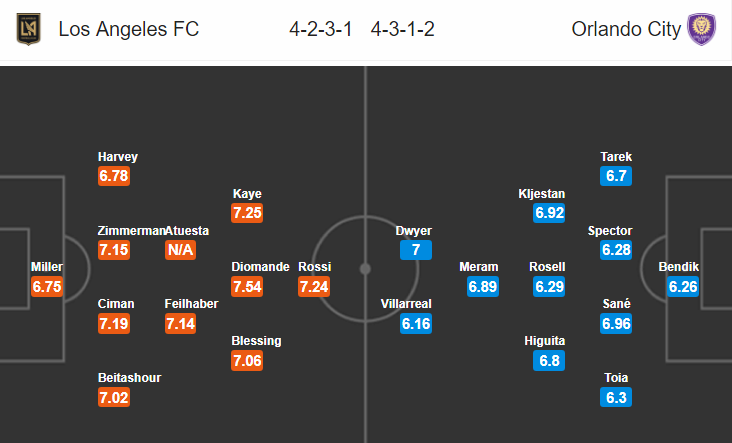Viewport: 732px width, 443px height.
Task: Select Diomande's 7.54 rating badge
Action: pyautogui.click(x=247, y=287)
